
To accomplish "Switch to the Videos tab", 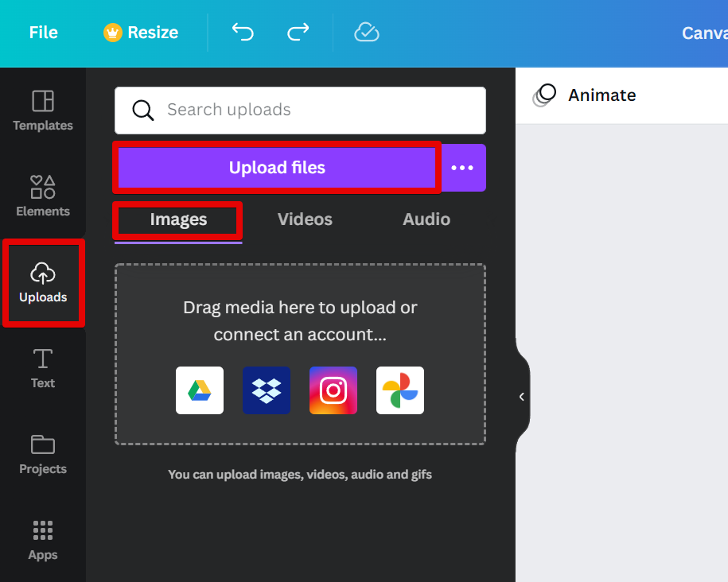I will pyautogui.click(x=305, y=219).
